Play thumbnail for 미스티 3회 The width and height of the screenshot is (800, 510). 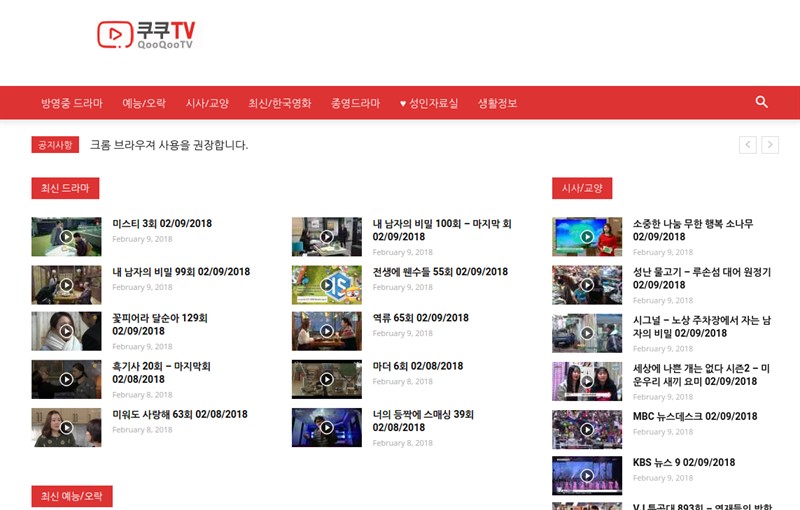[66, 237]
